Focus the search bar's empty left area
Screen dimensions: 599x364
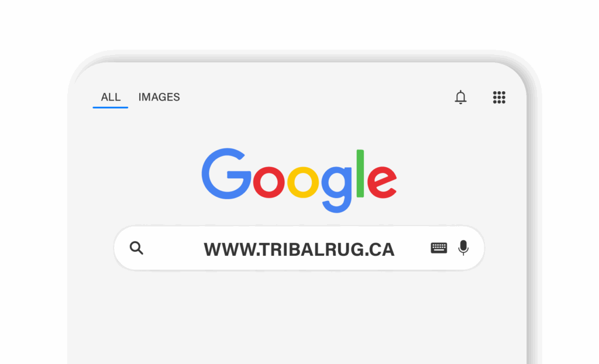[x=174, y=248]
